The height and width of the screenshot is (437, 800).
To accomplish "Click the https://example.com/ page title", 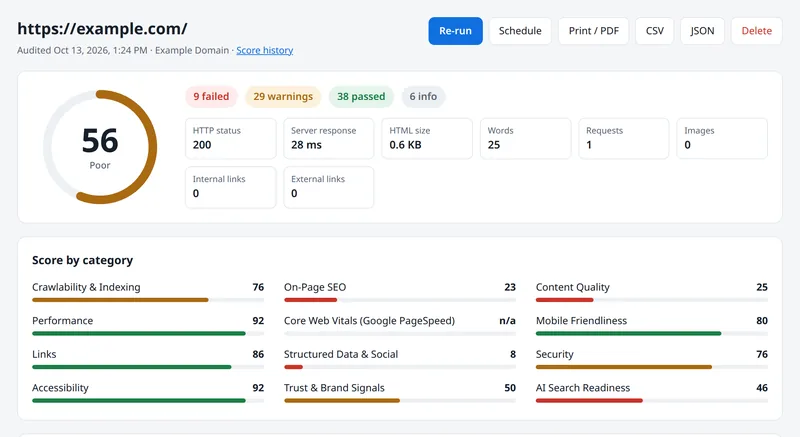I will (x=102, y=29).
